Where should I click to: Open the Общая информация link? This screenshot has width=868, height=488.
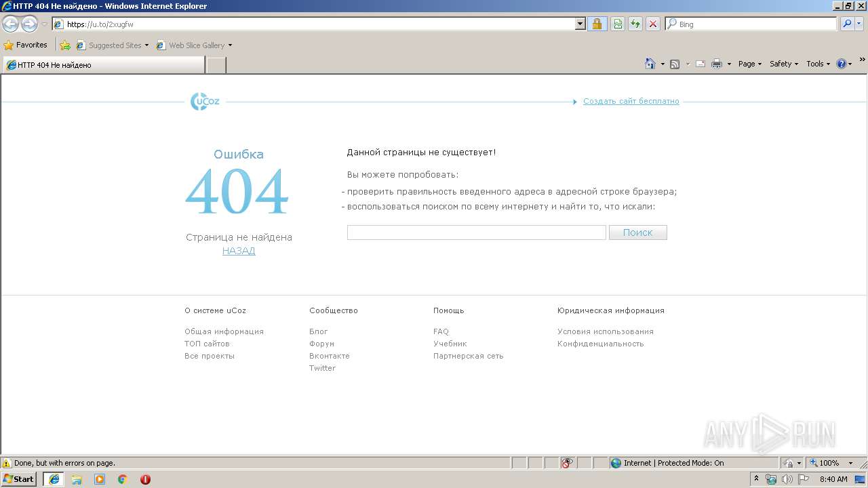224,331
